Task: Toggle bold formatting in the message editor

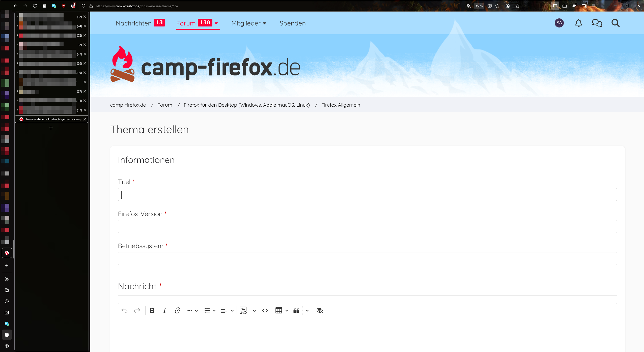Action: 152,310
